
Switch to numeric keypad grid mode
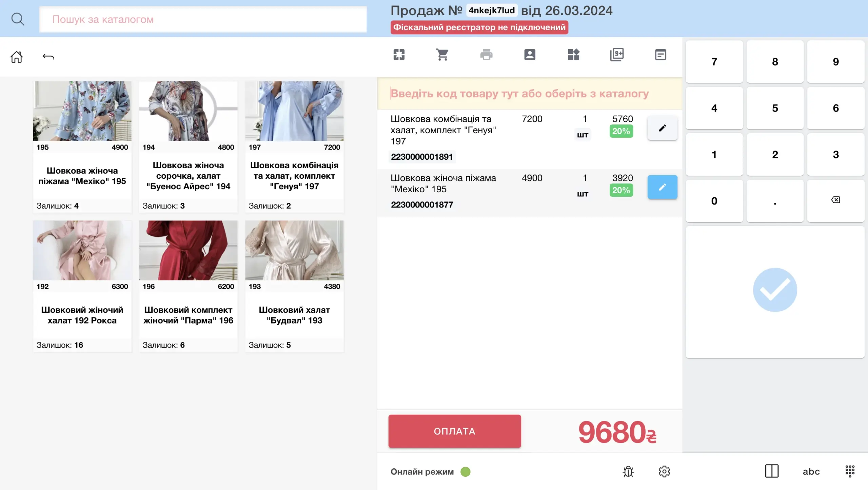[x=850, y=471]
